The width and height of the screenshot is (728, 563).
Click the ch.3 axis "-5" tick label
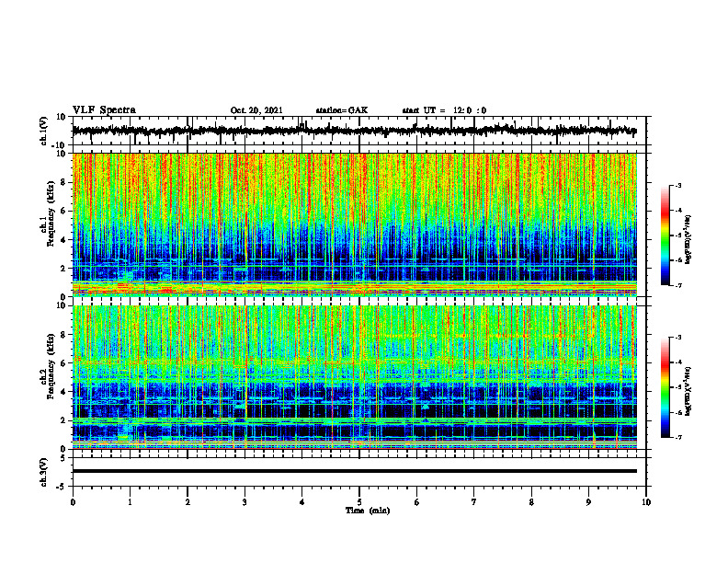coord(62,487)
